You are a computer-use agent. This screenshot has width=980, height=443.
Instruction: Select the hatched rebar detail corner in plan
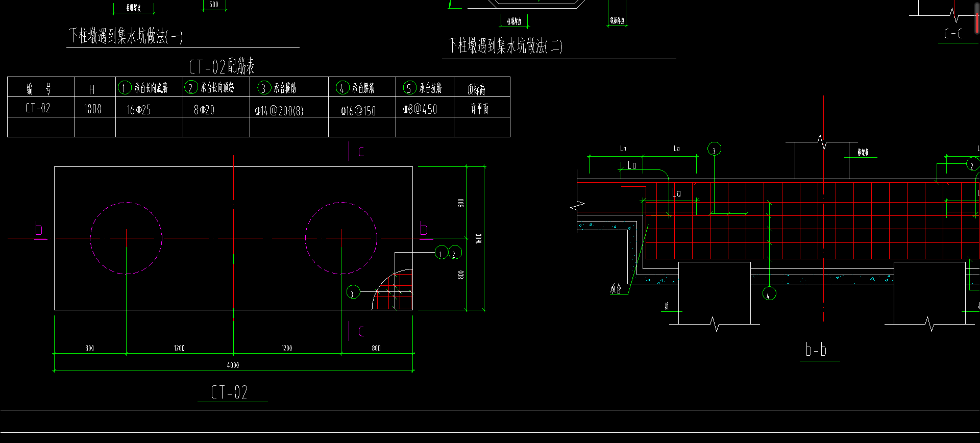tap(392, 289)
